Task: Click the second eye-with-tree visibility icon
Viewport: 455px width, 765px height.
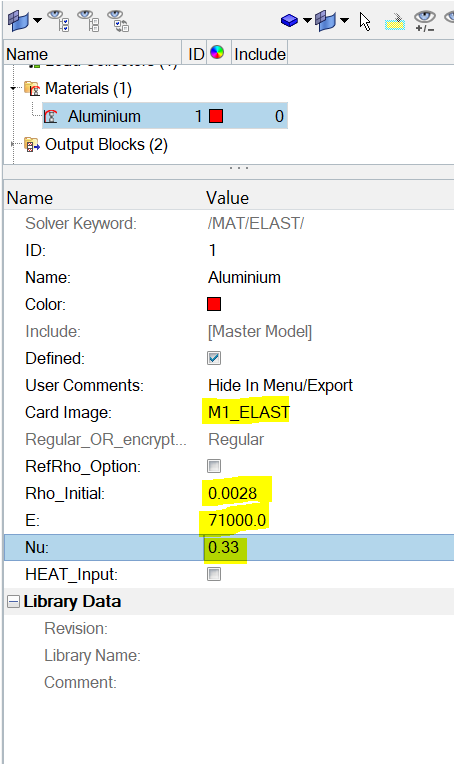Action: [89, 21]
